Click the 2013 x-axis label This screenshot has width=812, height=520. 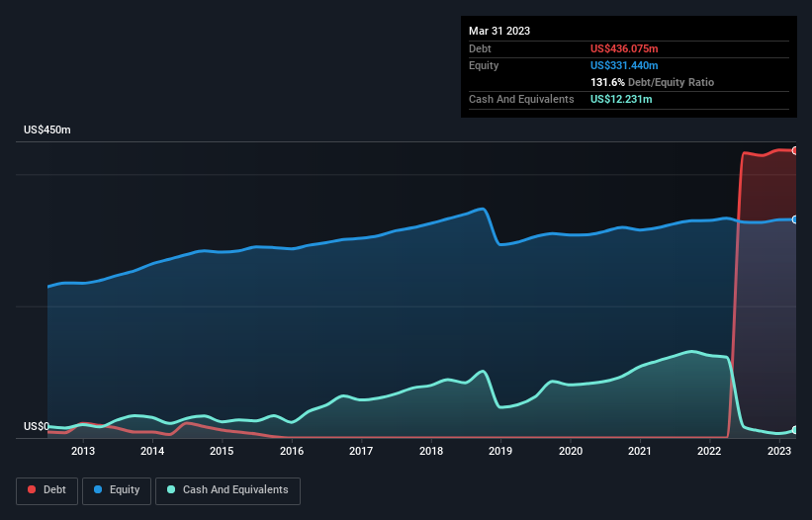click(x=83, y=451)
